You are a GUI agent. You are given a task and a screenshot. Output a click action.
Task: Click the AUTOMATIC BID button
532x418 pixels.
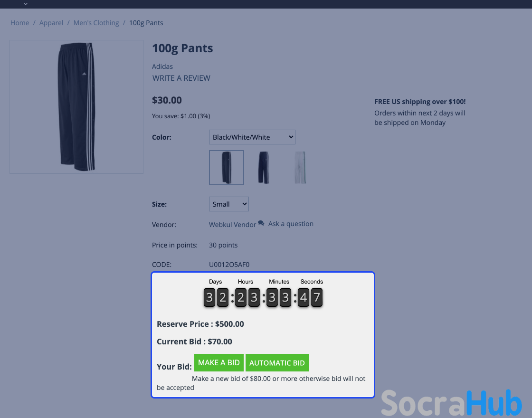pos(277,362)
